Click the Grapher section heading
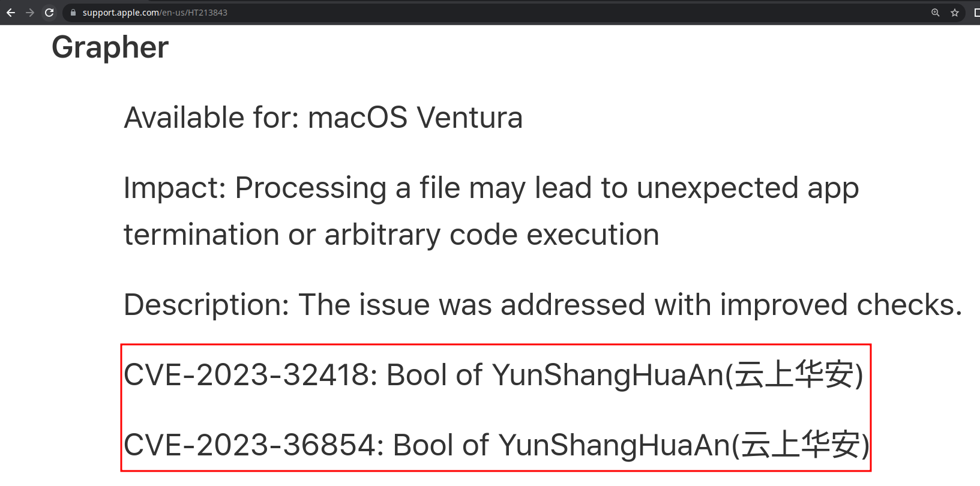This screenshot has width=980, height=486. tap(110, 47)
